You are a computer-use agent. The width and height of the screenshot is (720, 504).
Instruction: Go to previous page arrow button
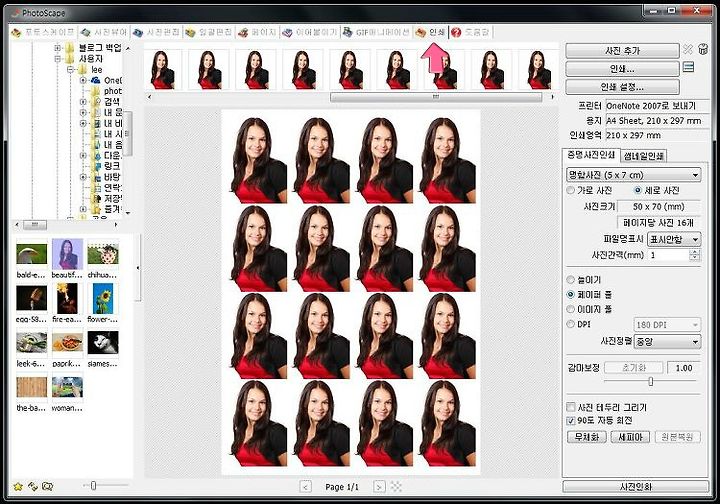click(x=305, y=487)
